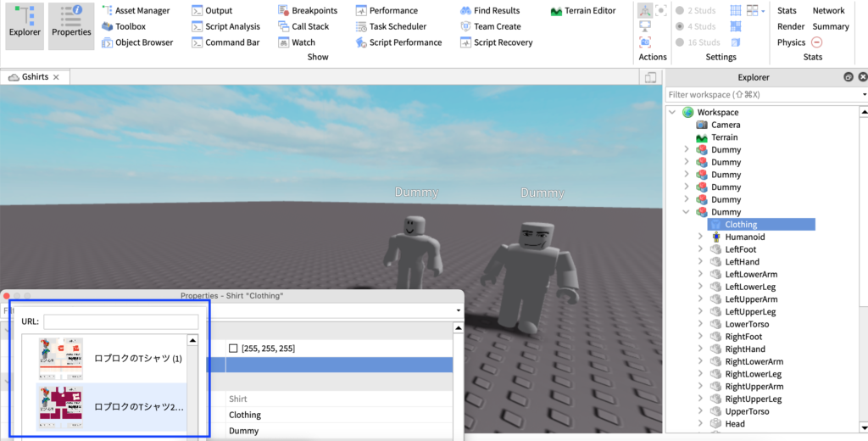Close the Gshirts tab
Image resolution: width=868 pixels, height=441 pixels.
click(56, 77)
